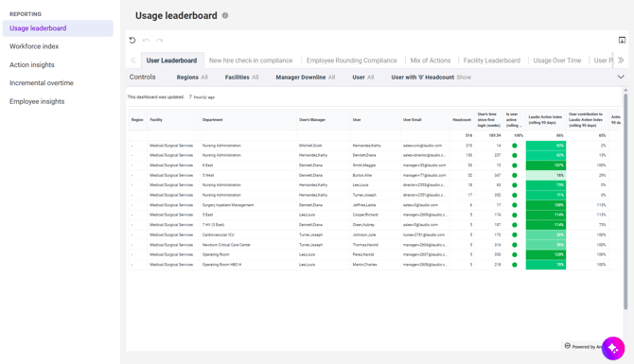Click the Laudio Action Index column header

pyautogui.click(x=545, y=119)
